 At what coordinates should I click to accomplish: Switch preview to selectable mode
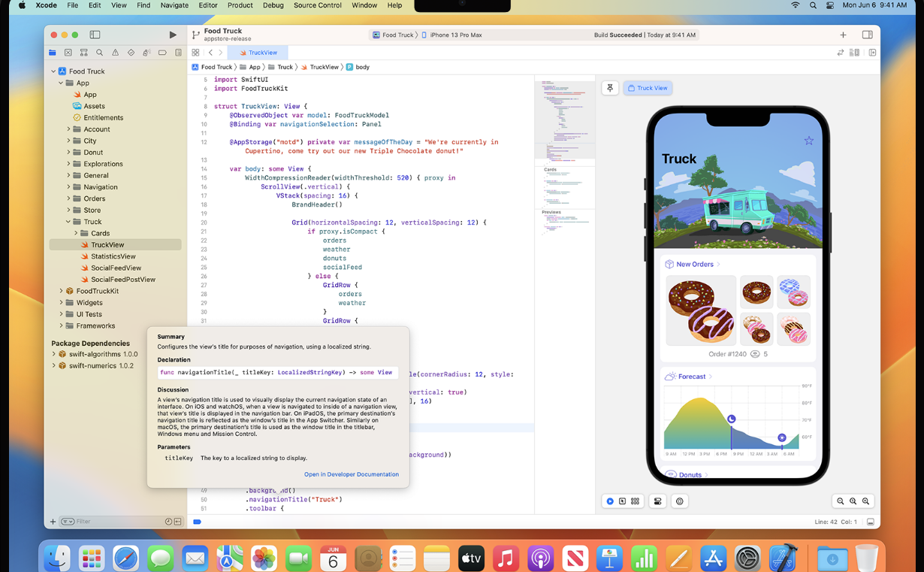coord(622,501)
